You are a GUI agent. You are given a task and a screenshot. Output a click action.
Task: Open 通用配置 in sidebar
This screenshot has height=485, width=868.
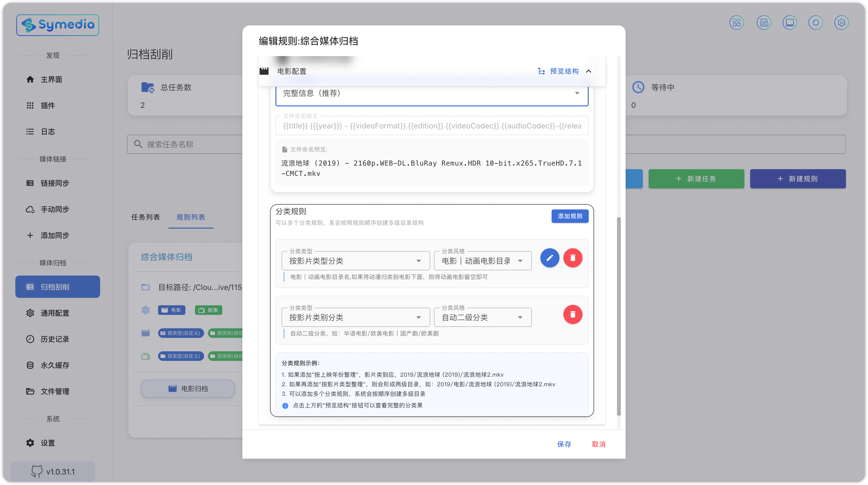pos(58,313)
